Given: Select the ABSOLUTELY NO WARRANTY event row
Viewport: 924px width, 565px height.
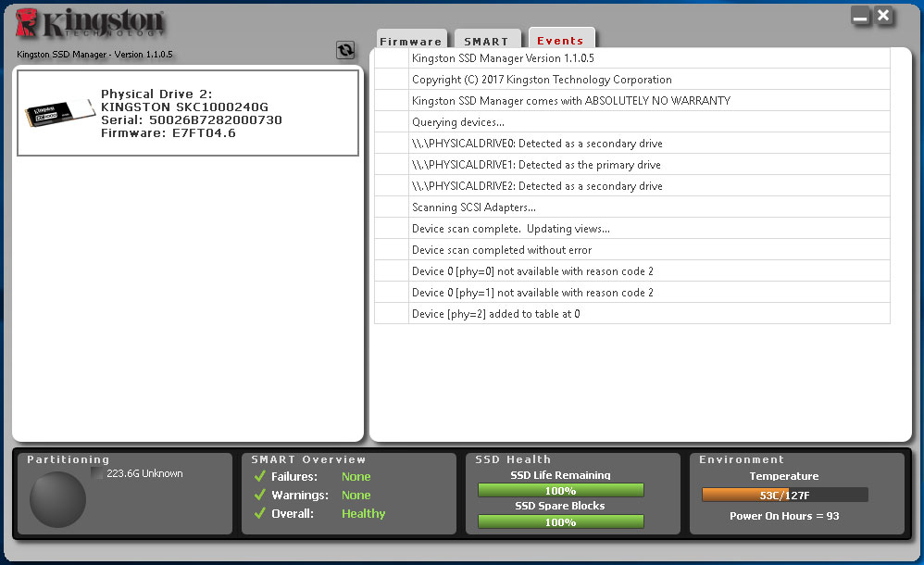Looking at the screenshot, I should point(631,100).
